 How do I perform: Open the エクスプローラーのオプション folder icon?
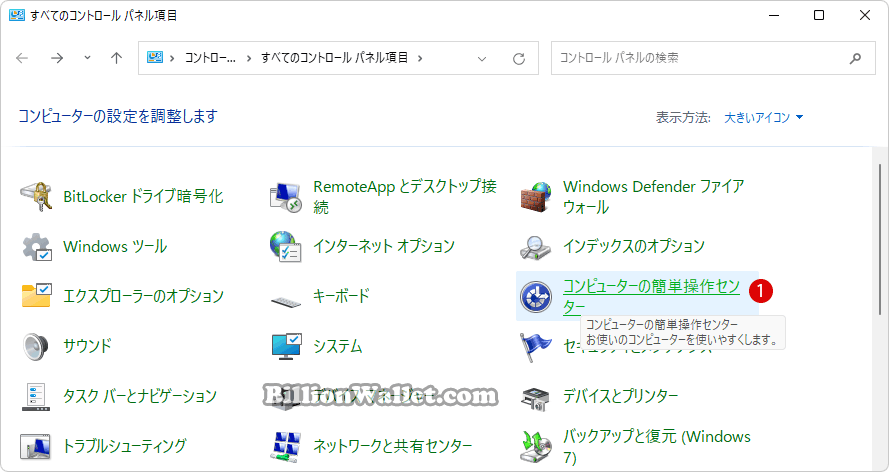point(37,295)
